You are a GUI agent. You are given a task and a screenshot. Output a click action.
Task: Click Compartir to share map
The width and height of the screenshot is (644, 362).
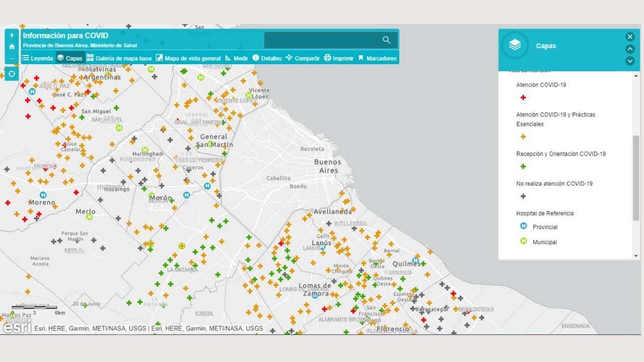303,58
